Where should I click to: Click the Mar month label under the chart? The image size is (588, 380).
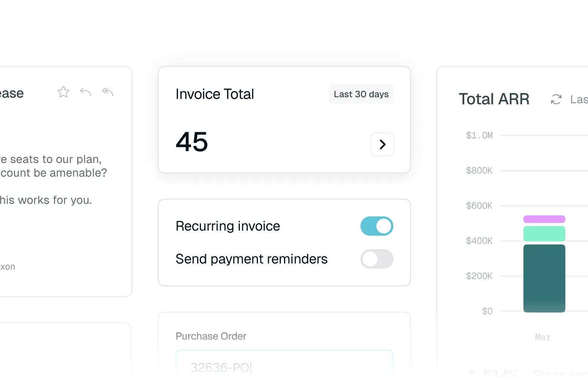pos(543,337)
